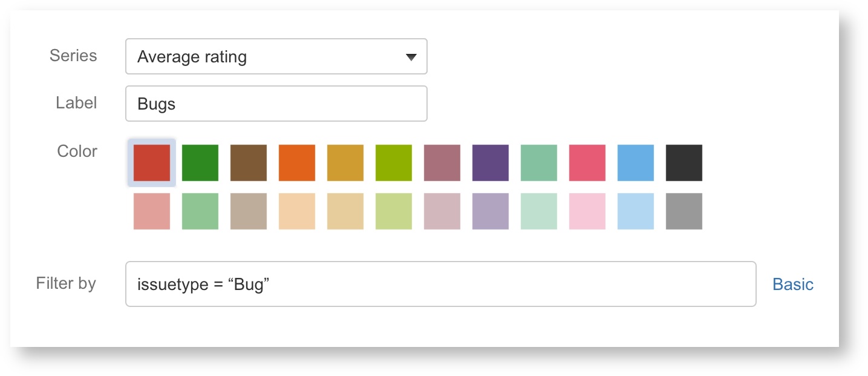This screenshot has height=376, width=868.
Task: Select the black color swatch
Action: 684,163
